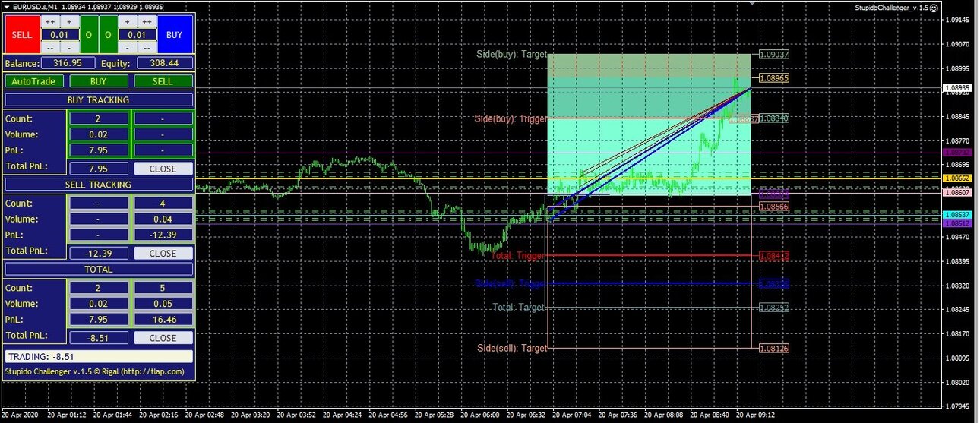Click the Total: Target chart label
This screenshot has height=423, width=980.
[x=518, y=308]
